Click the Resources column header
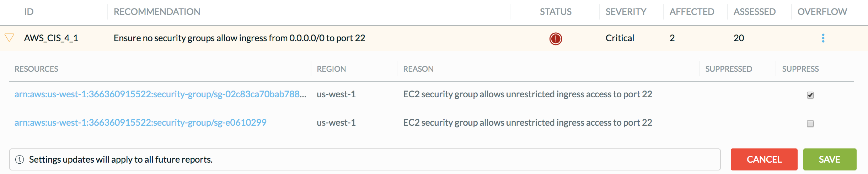868x174 pixels. (x=36, y=69)
